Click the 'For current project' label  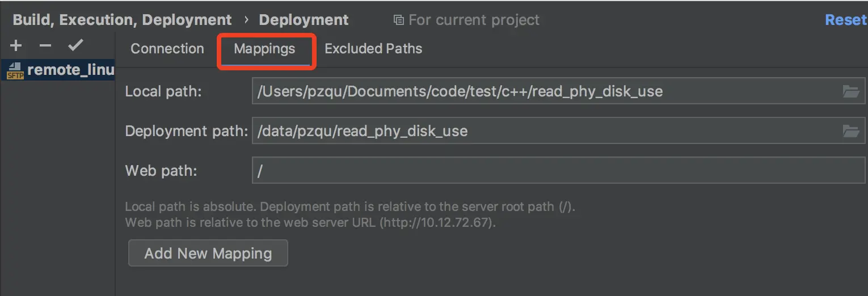pos(474,20)
